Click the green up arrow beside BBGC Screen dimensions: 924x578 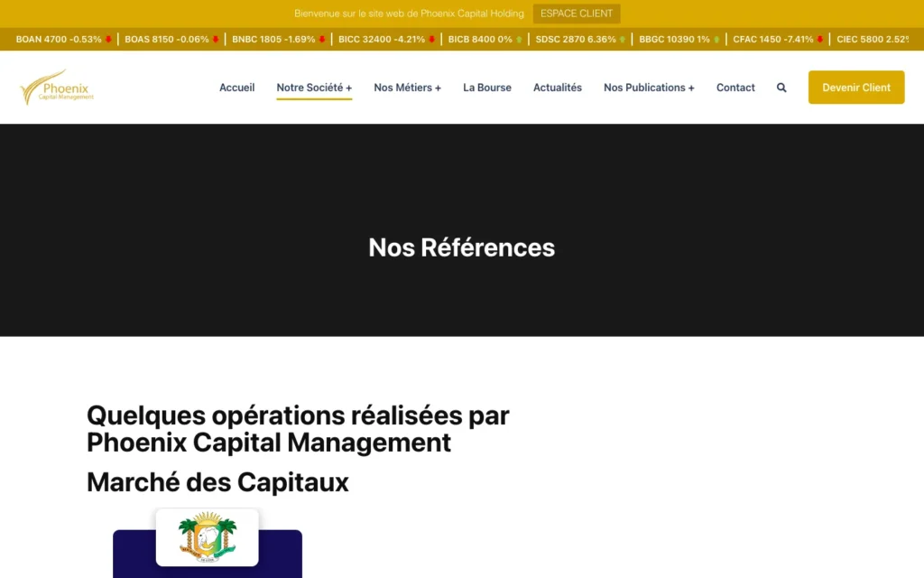coord(716,40)
